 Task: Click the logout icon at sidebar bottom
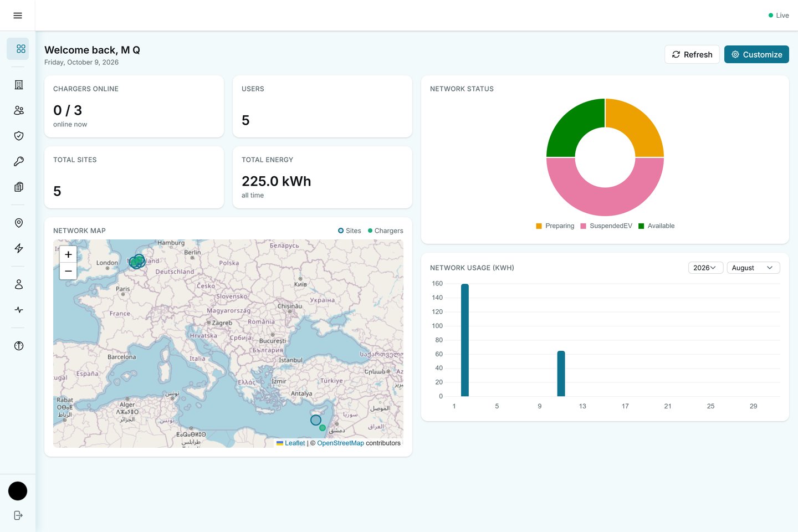pos(18,515)
